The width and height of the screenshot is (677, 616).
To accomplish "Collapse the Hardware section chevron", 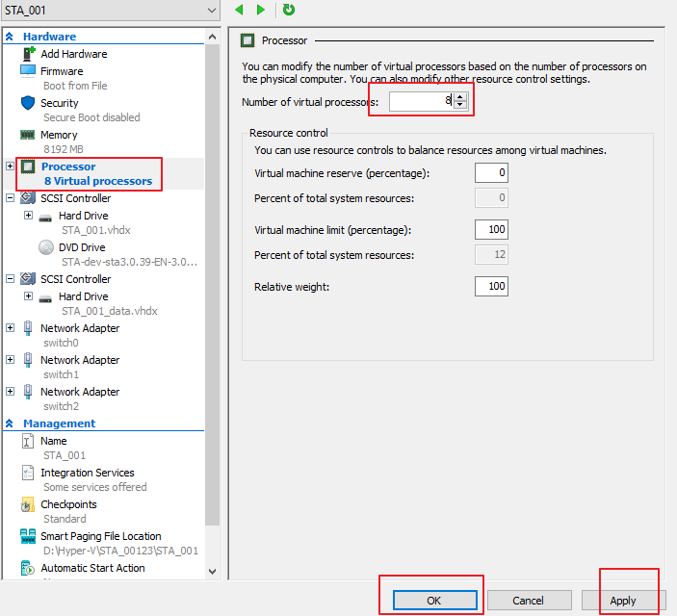I will [x=9, y=37].
